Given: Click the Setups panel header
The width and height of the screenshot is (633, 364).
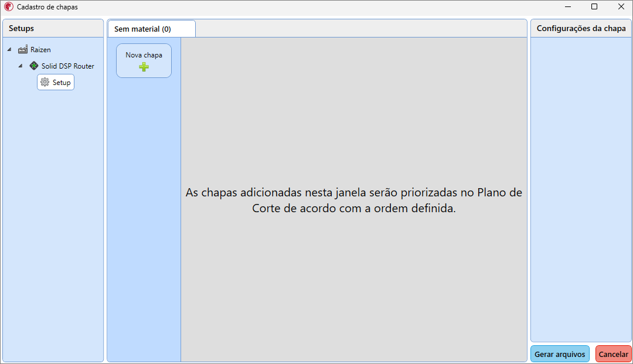Looking at the screenshot, I should coord(53,28).
